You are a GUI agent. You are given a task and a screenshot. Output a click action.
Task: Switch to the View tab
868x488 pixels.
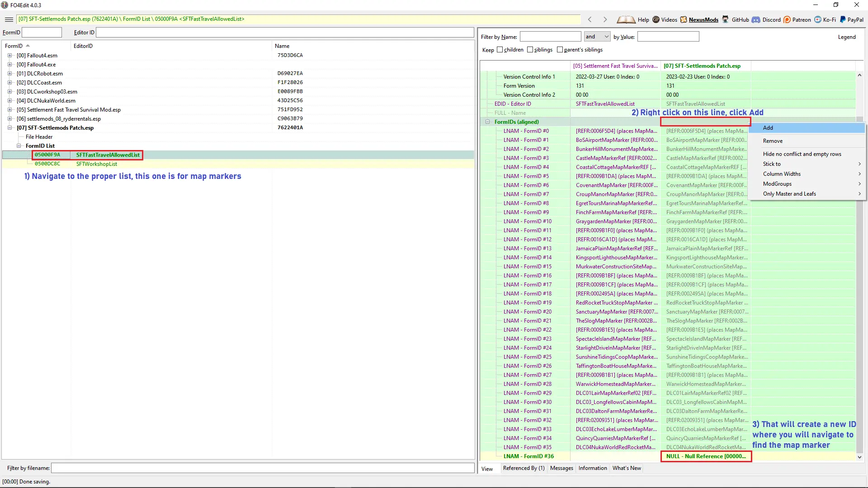pyautogui.click(x=487, y=469)
